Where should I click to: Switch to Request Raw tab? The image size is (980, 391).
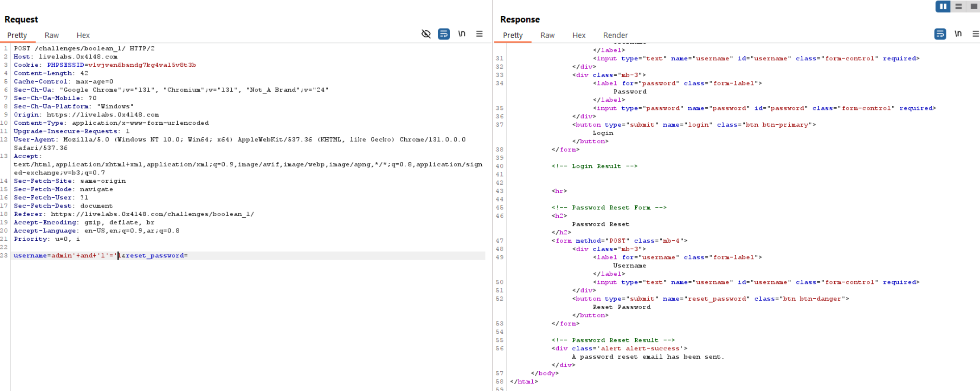pos(52,35)
